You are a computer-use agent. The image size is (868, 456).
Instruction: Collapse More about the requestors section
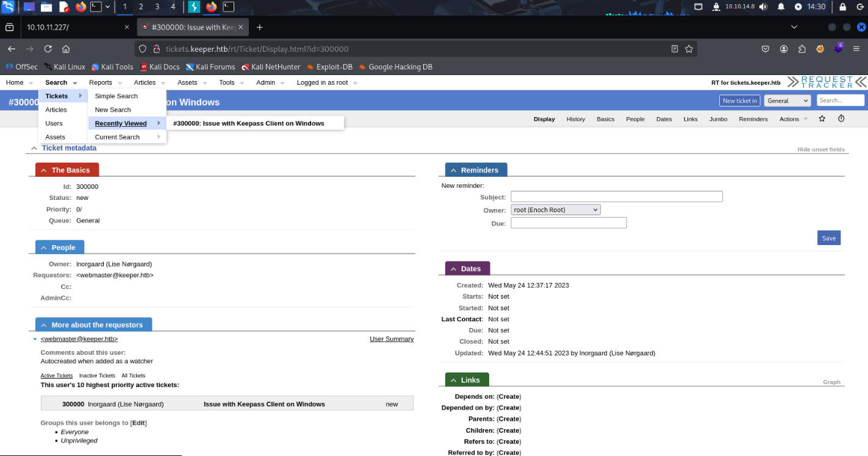[44, 325]
